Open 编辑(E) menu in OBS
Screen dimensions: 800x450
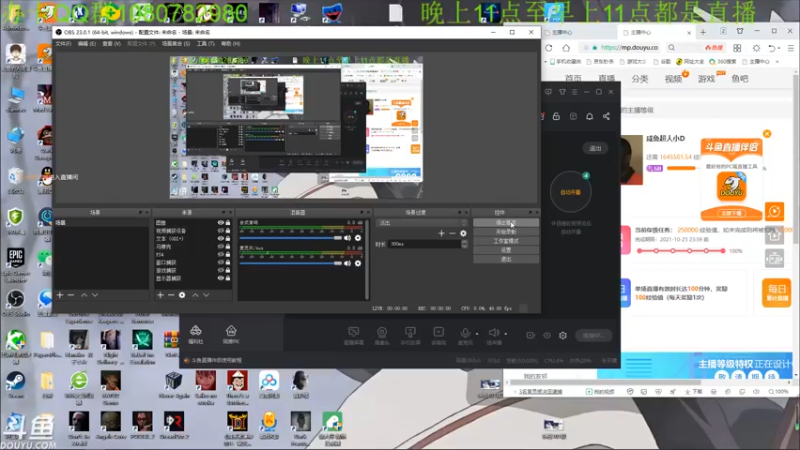click(x=87, y=44)
